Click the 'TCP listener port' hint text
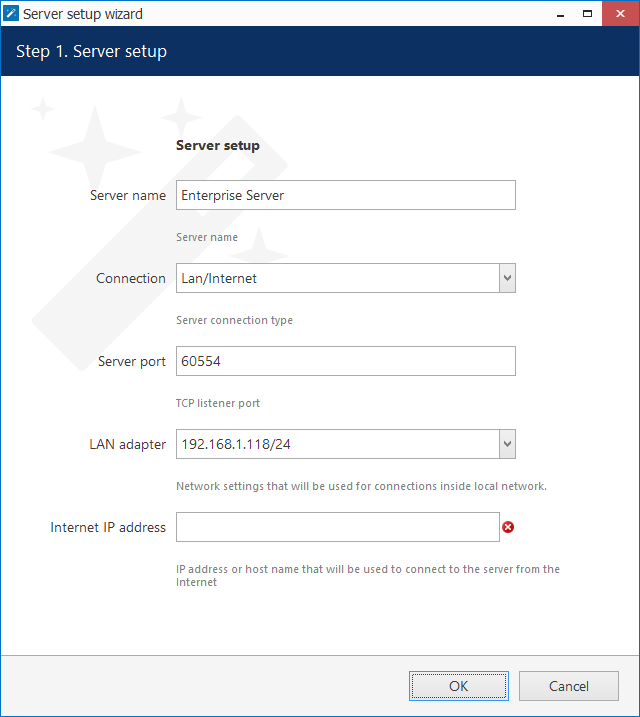640x717 pixels. pos(218,403)
